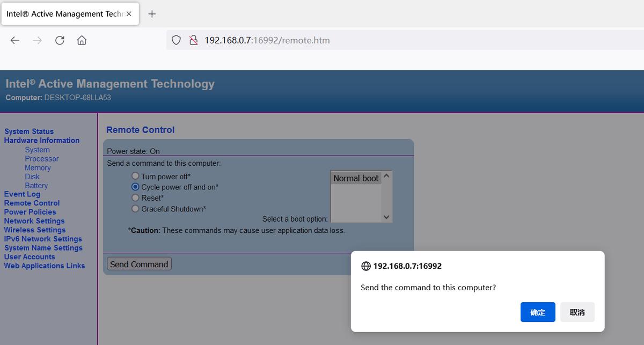644x345 pixels.
Task: Click boot option list up arrow
Action: (386, 176)
